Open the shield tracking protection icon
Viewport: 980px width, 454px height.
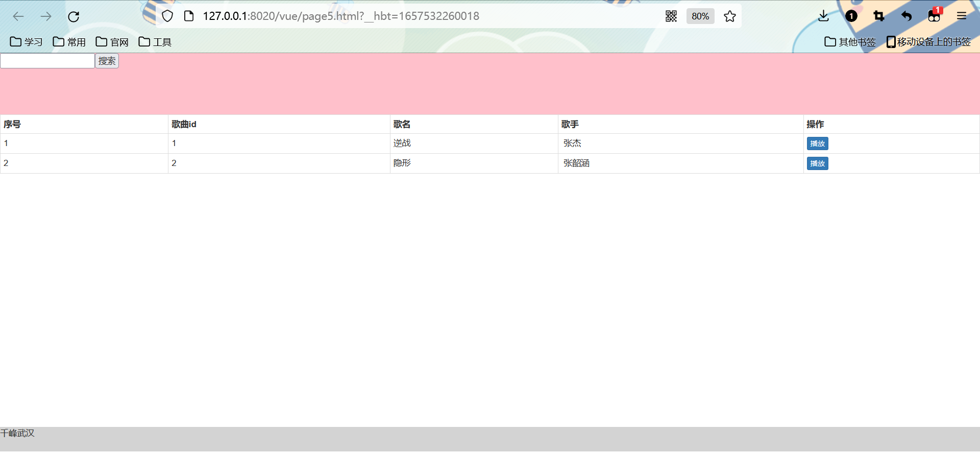coord(167,16)
